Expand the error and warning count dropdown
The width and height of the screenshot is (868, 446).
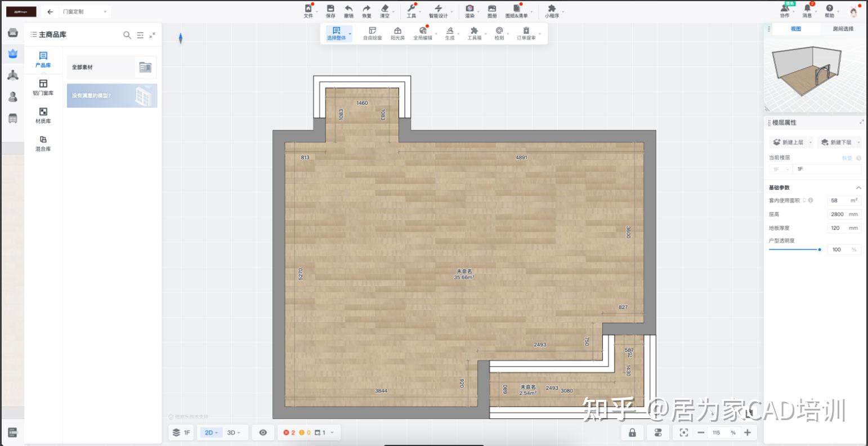pos(332,432)
